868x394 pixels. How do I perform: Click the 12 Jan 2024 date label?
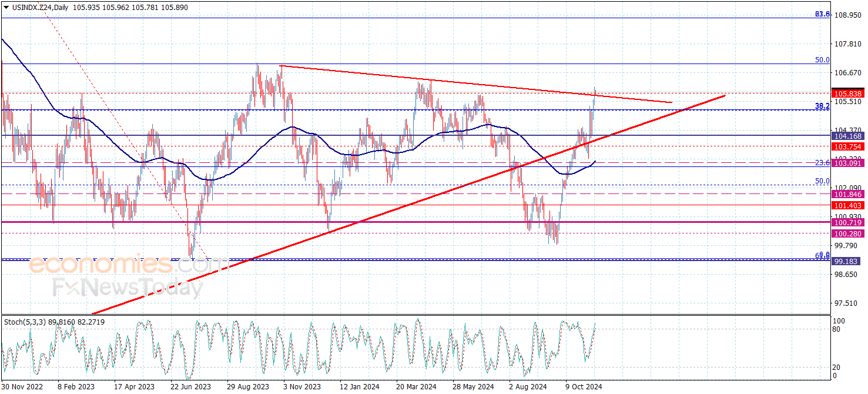click(359, 387)
